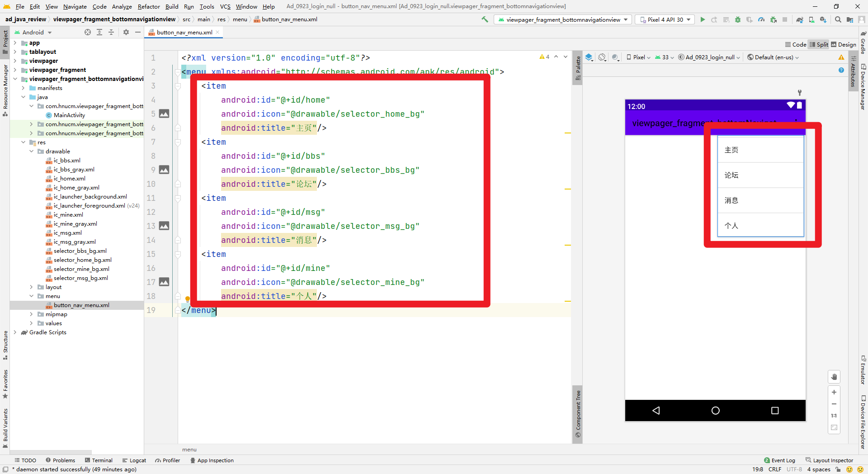The image size is (868, 474).
Task: Close the button_nav_menu.xml tab
Action: (217, 32)
